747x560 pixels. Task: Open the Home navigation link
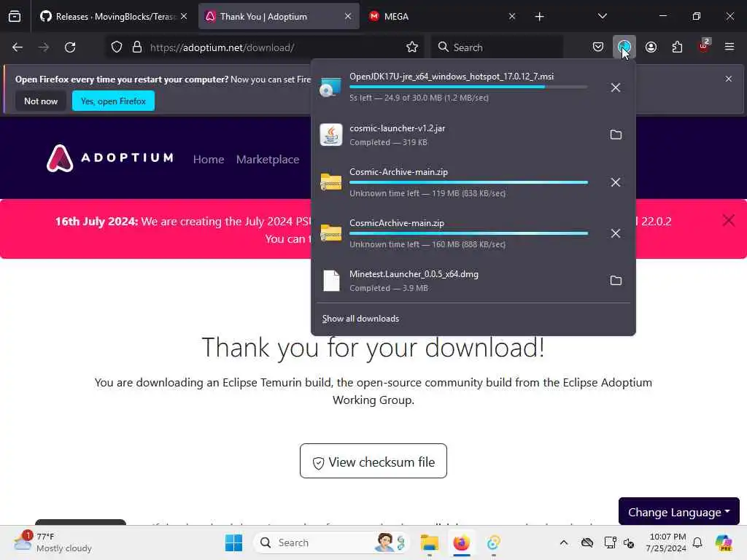(209, 160)
